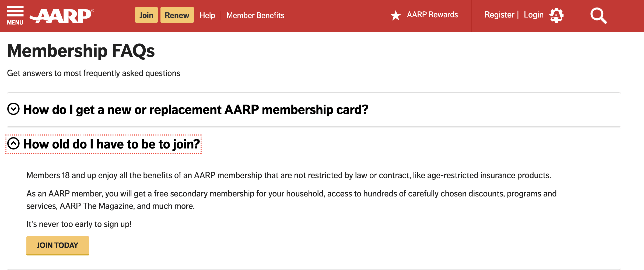Click the AARP account avatar icon

coord(557,15)
